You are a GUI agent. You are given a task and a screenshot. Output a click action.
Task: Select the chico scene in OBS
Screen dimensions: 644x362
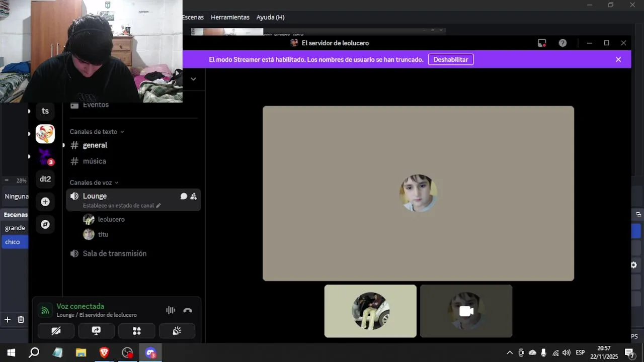[15, 242]
